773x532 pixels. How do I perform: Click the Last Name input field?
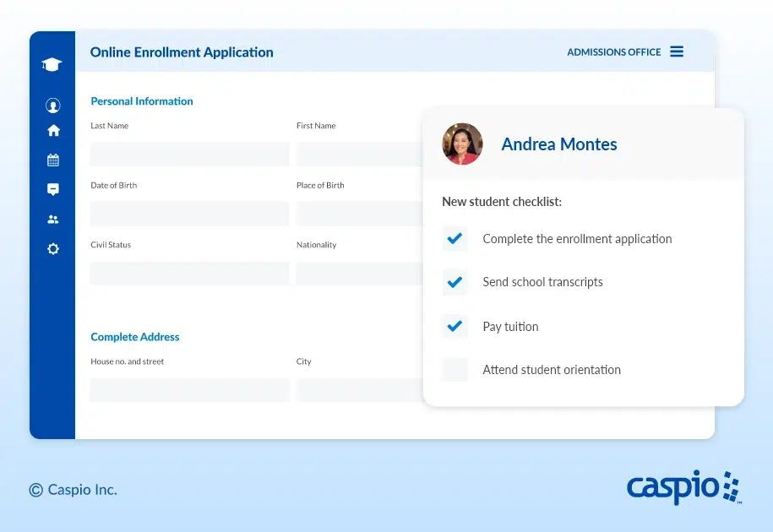pyautogui.click(x=189, y=154)
